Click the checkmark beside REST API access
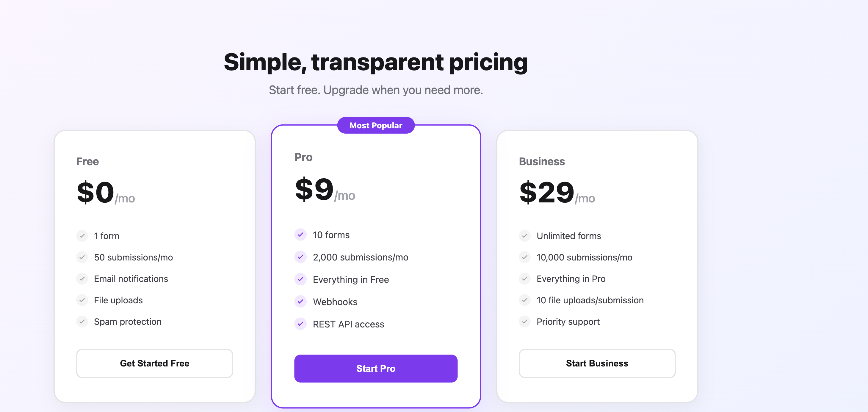Viewport: 868px width, 412px height. 300,324
